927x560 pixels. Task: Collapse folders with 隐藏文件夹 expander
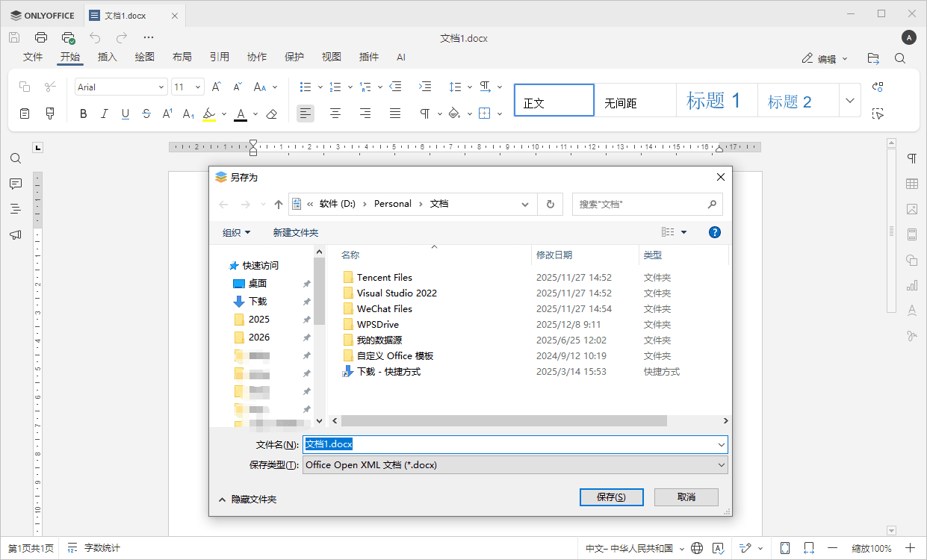247,499
